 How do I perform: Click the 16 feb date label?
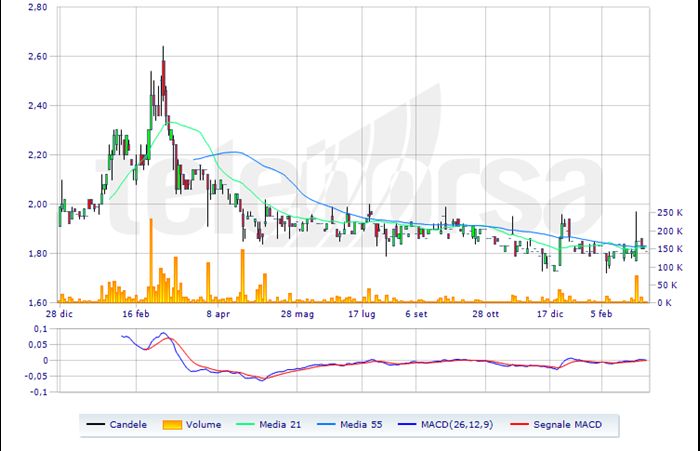137,313
